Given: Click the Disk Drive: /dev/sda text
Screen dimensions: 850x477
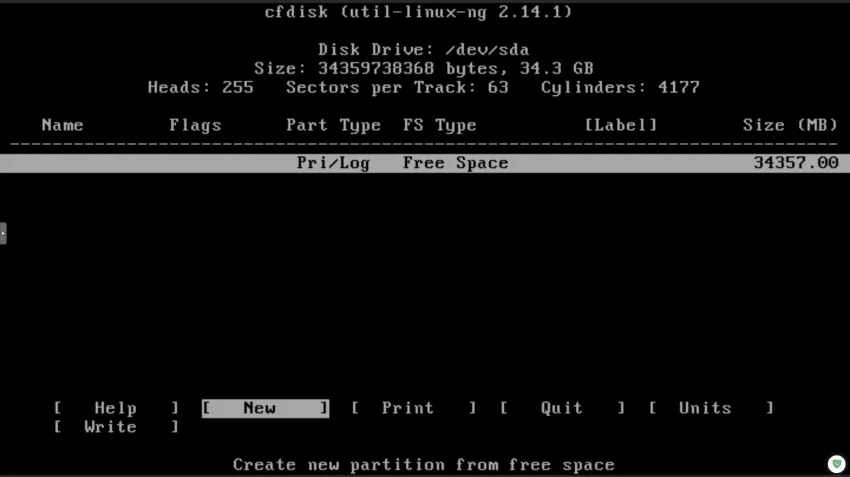Looking at the screenshot, I should [423, 50].
